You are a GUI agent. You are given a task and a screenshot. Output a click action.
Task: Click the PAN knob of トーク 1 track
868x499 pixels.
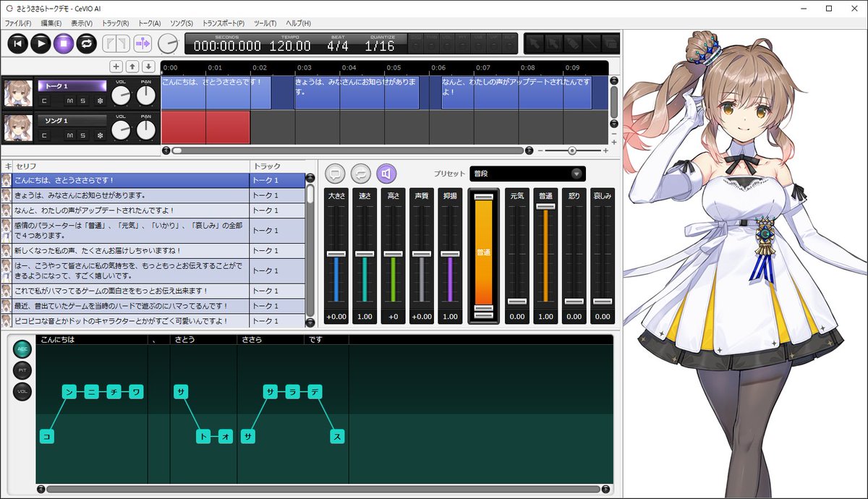click(x=146, y=95)
